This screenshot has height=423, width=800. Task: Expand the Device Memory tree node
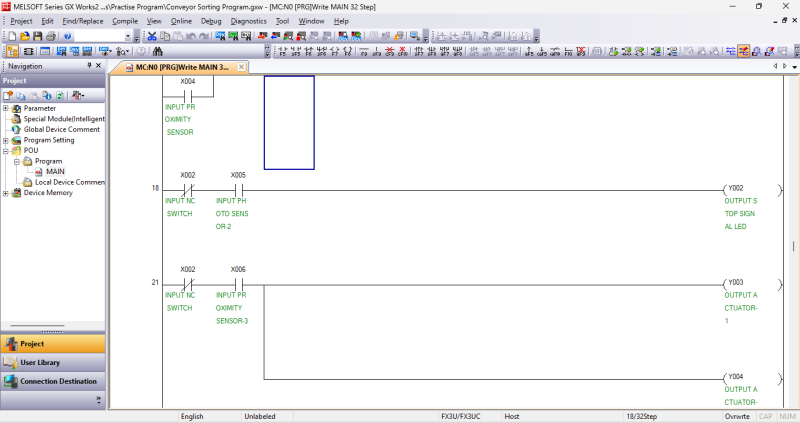click(6, 193)
